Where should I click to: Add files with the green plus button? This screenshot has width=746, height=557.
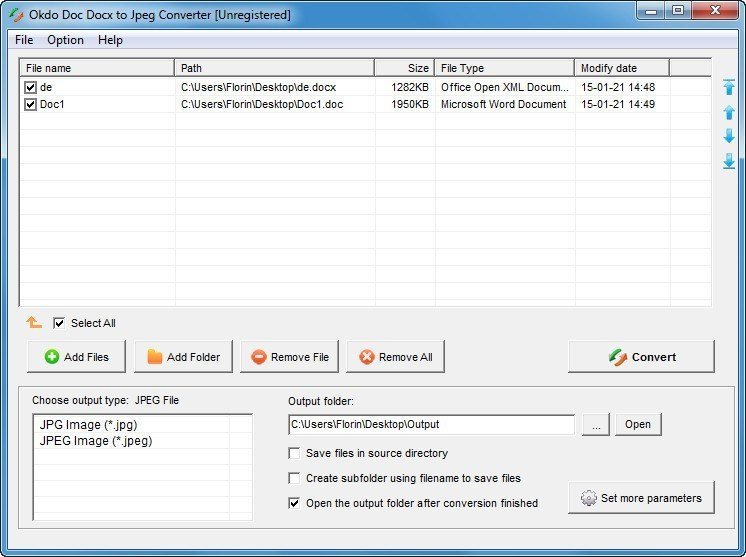(x=76, y=357)
